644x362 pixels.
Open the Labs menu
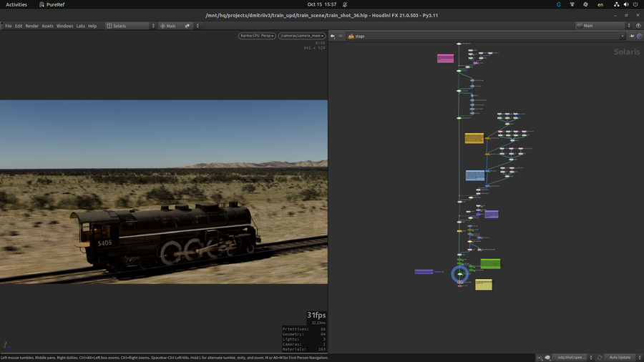81,26
